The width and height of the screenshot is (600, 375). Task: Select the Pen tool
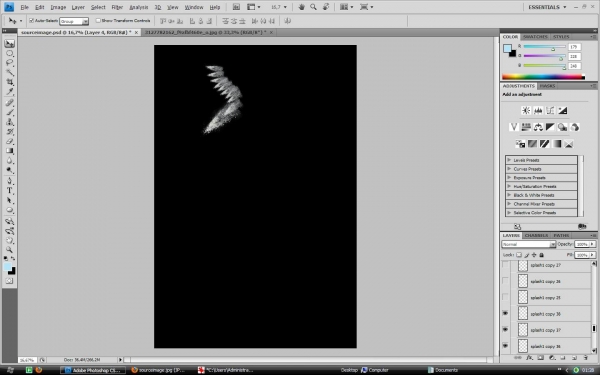pos(10,181)
